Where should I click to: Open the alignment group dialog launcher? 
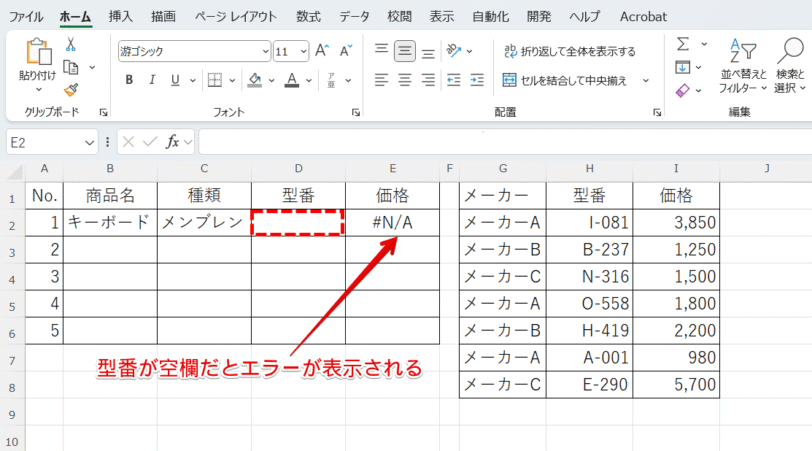(657, 112)
